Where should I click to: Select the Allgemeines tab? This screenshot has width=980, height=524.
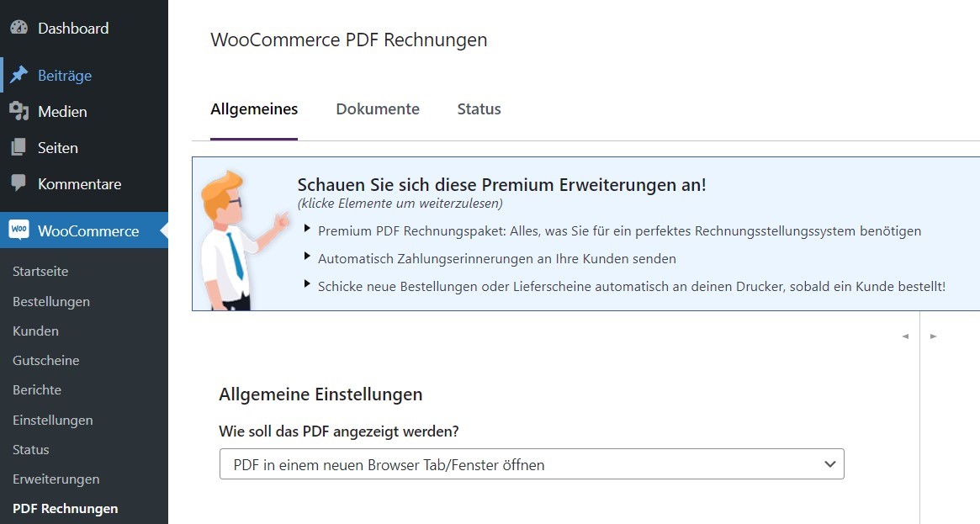pyautogui.click(x=254, y=109)
